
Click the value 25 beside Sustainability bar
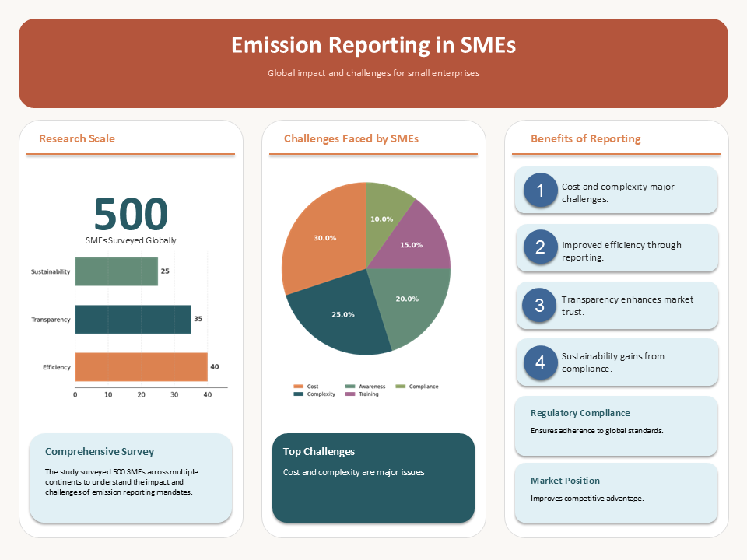click(x=165, y=271)
